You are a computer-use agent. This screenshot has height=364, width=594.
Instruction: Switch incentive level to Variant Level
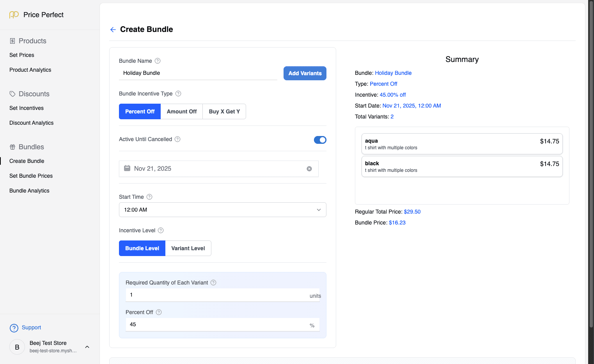point(188,248)
